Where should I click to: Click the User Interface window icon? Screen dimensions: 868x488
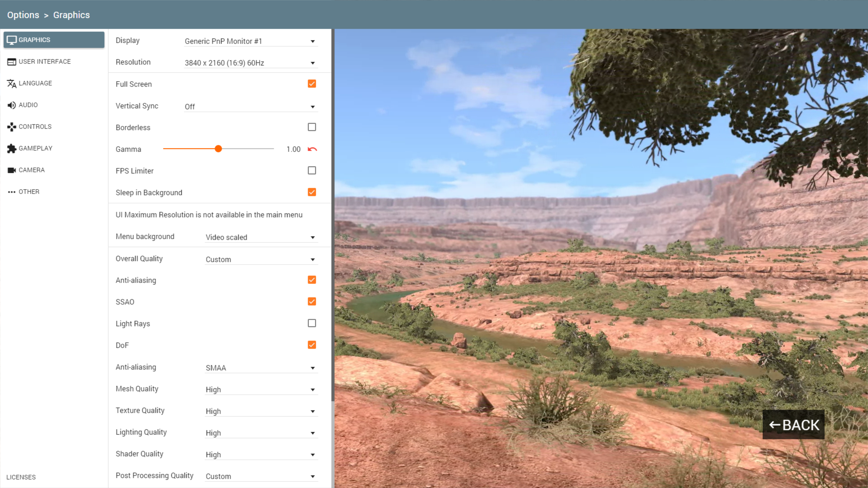[12, 62]
